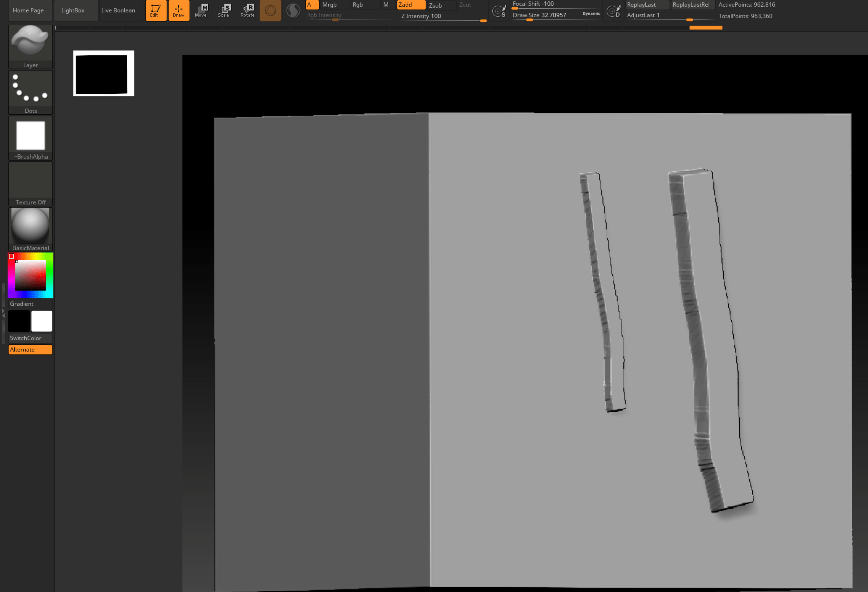Click the BasicMaterial sphere swatch
868x592 pixels.
tap(30, 226)
